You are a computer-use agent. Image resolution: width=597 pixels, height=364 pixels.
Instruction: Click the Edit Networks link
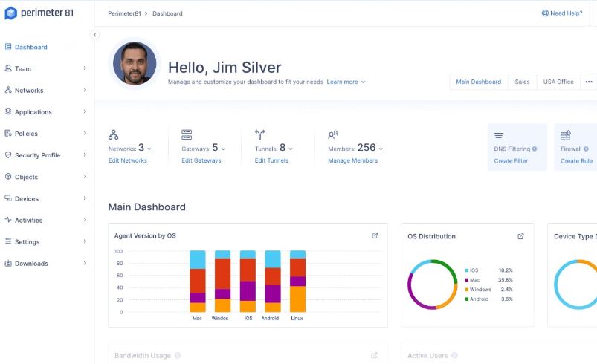128,161
